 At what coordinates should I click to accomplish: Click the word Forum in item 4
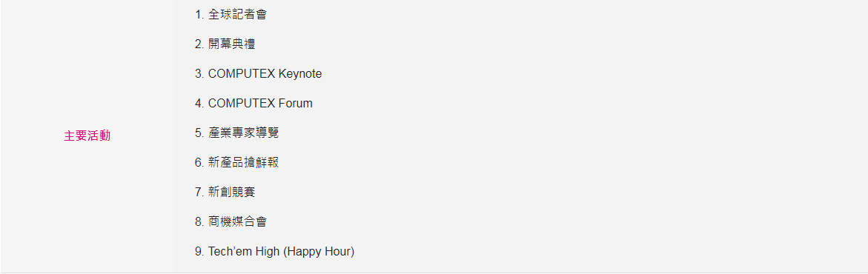point(296,103)
